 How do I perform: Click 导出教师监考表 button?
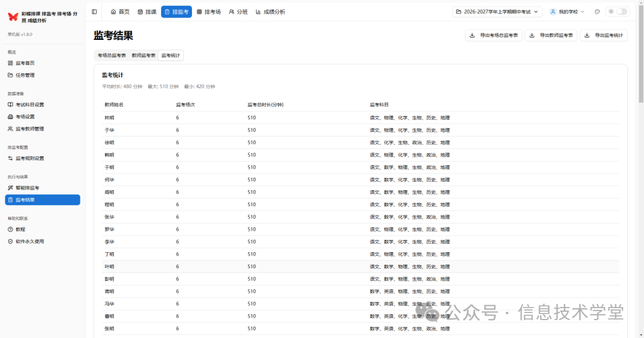(x=551, y=35)
